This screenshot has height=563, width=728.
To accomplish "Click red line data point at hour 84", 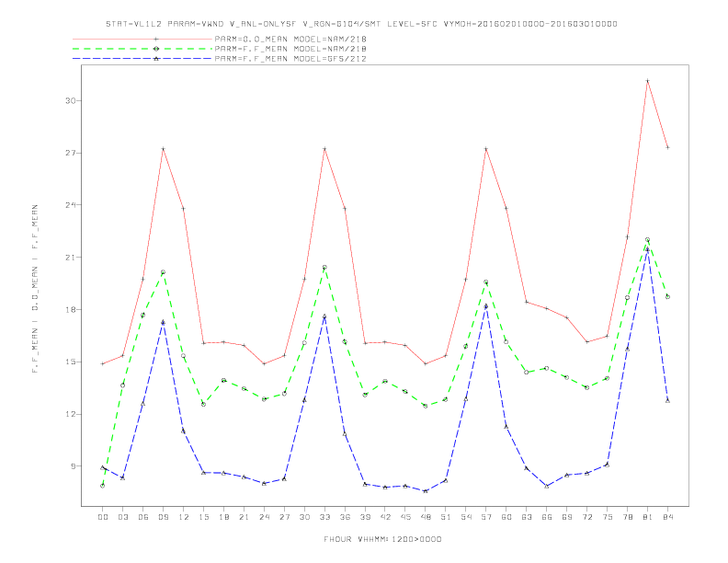I will click(667, 148).
